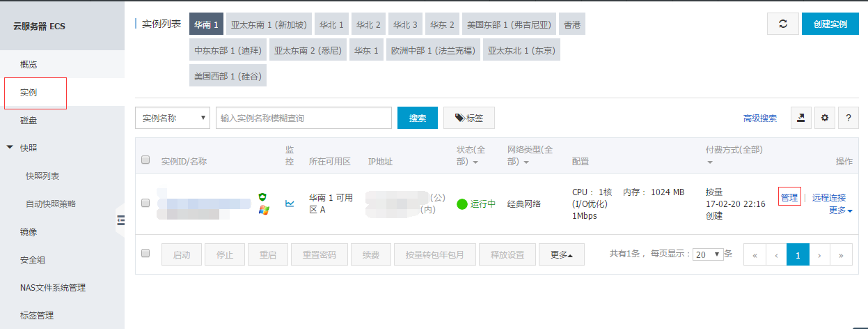The image size is (868, 329).
Task: Select the 美国西部 1 (硅谷) region tab
Action: pyautogui.click(x=228, y=75)
